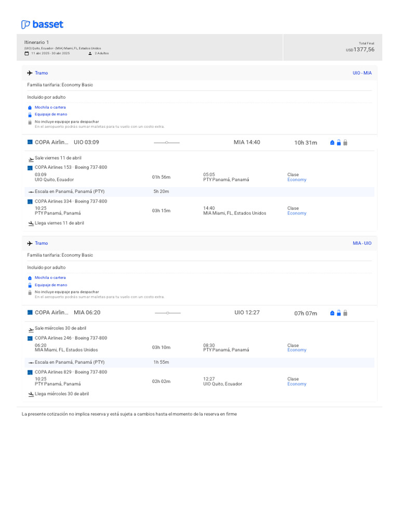Click takeoff icon beside Sale viernes 11 de abril

[31, 159]
